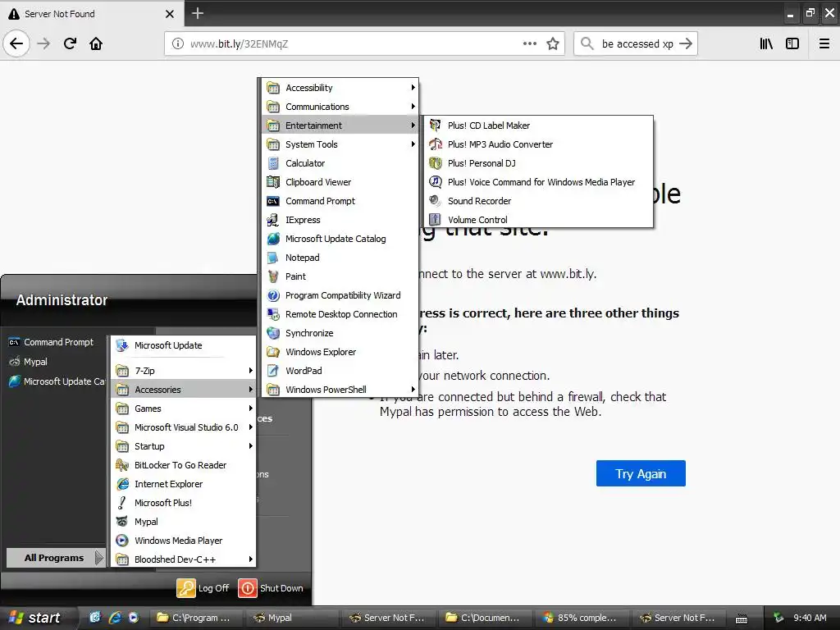Open Windows Explorer from Accessories
The height and width of the screenshot is (630, 840).
(340, 352)
